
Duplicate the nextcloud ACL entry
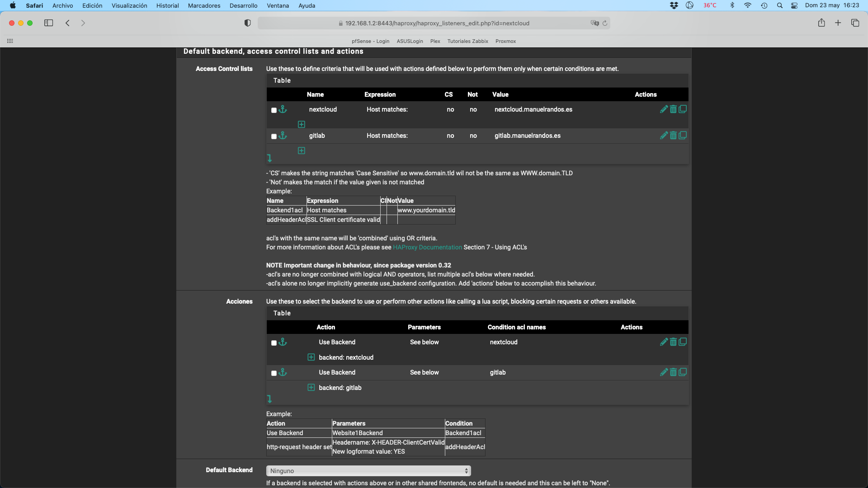(x=683, y=109)
